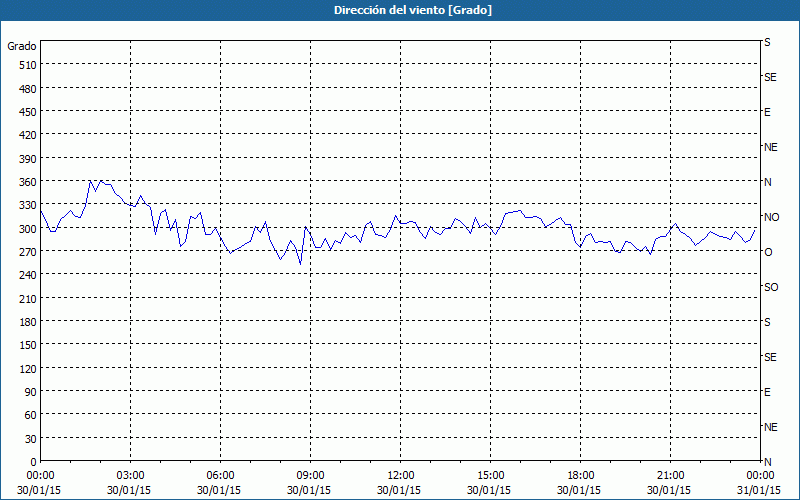Click the blue line's peak near 360 degrees
Image resolution: width=800 pixels, height=500 pixels.
point(91,180)
